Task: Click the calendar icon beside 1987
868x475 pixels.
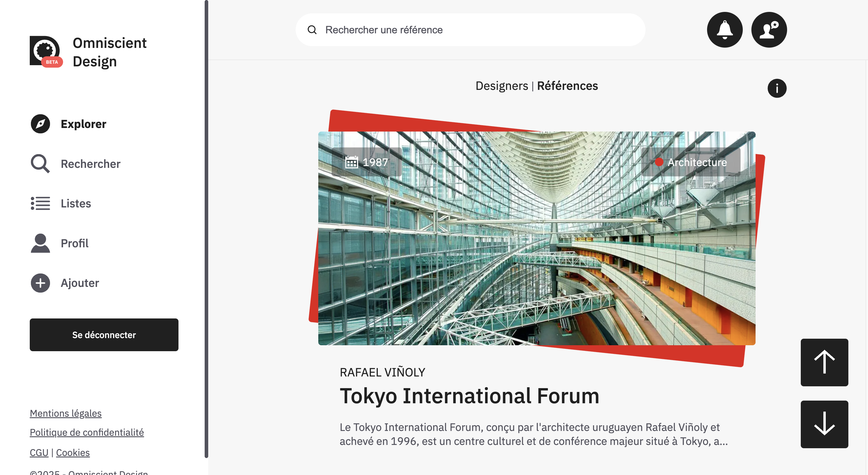Action: tap(351, 162)
